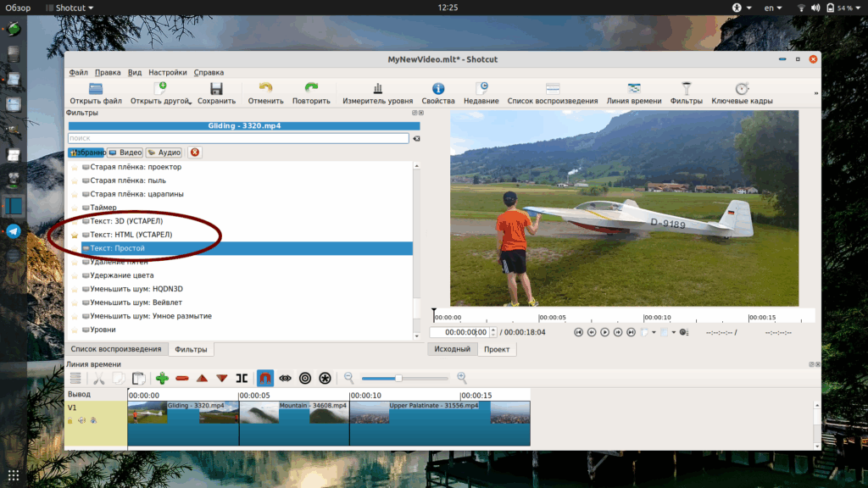This screenshot has height=488, width=868.
Task: Append clip with green plus icon
Action: (162, 379)
